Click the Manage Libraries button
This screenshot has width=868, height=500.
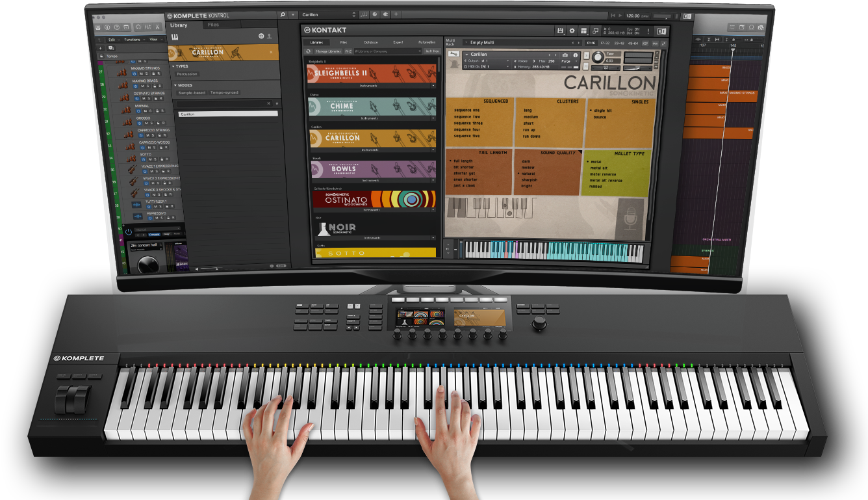[328, 51]
